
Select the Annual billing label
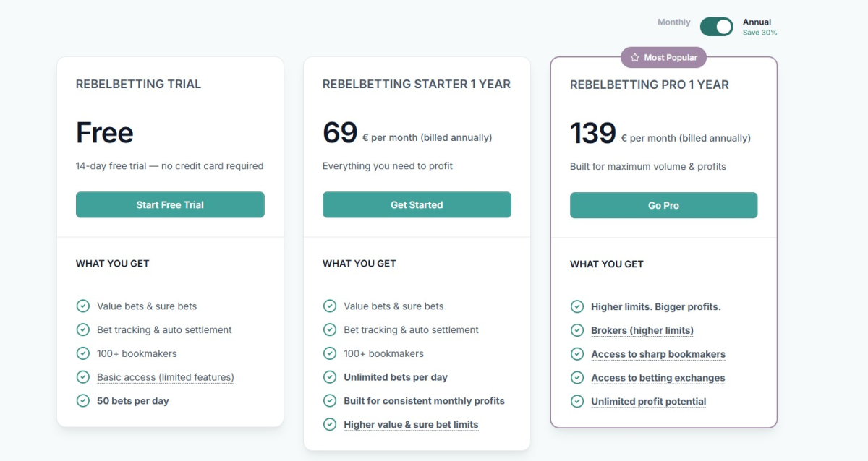click(x=757, y=22)
